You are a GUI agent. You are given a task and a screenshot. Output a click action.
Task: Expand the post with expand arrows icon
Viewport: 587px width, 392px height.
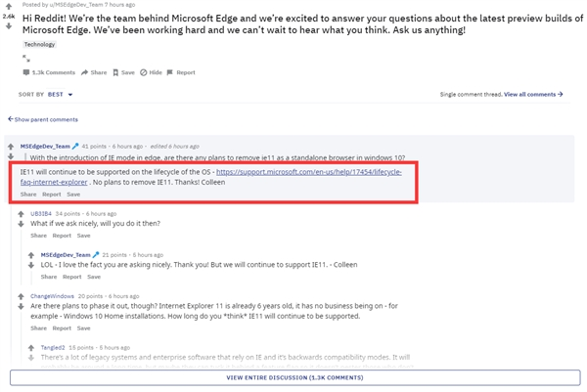point(26,58)
